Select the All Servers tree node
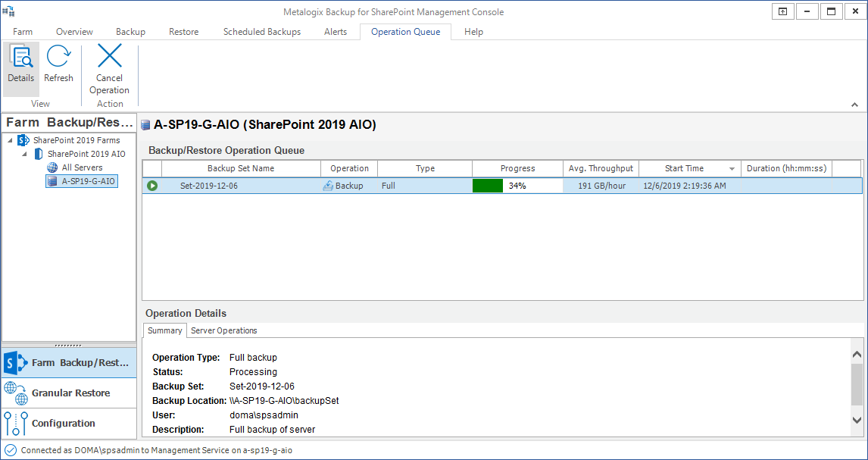The width and height of the screenshot is (868, 460). 82,167
